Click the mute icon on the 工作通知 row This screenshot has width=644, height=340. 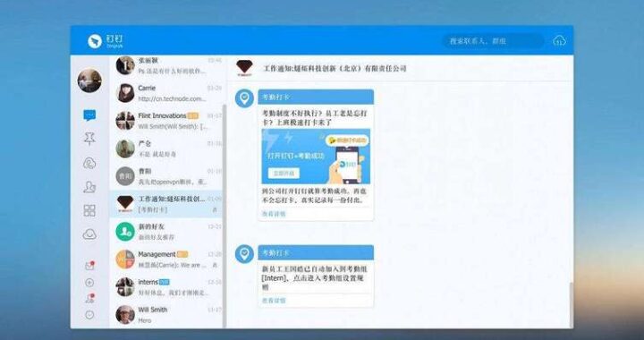point(215,210)
